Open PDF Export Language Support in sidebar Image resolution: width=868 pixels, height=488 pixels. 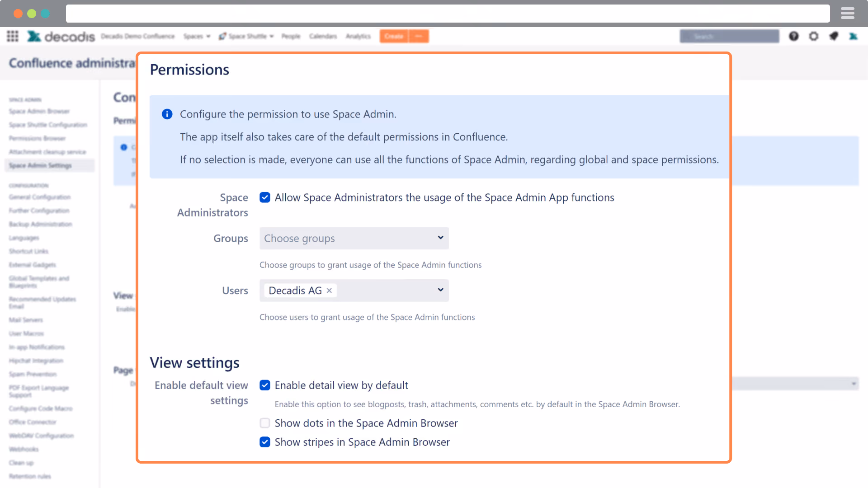tap(39, 391)
